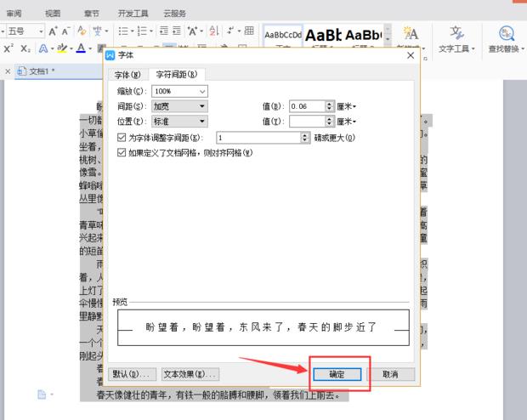Apply subscript X₂ formatting
This screenshot has height=420, width=527.
[x=25, y=48]
